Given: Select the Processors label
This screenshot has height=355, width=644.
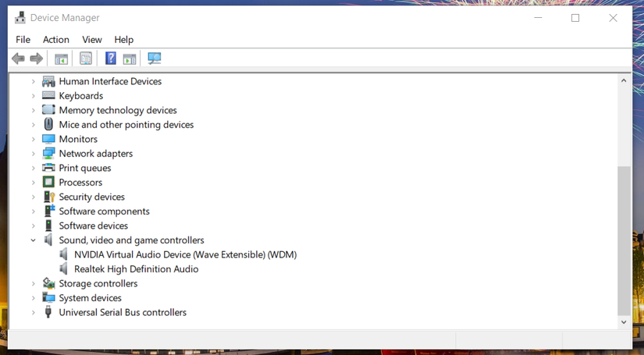Looking at the screenshot, I should point(80,183).
